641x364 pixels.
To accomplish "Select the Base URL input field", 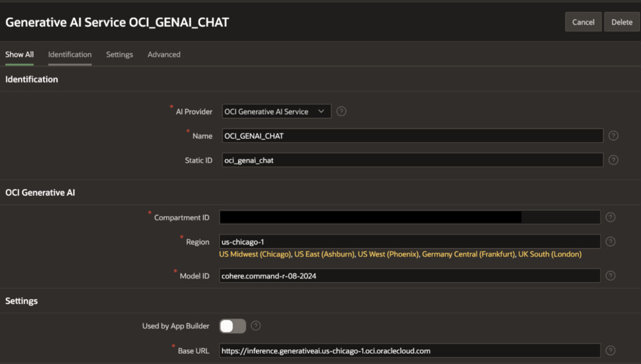I will 410,351.
